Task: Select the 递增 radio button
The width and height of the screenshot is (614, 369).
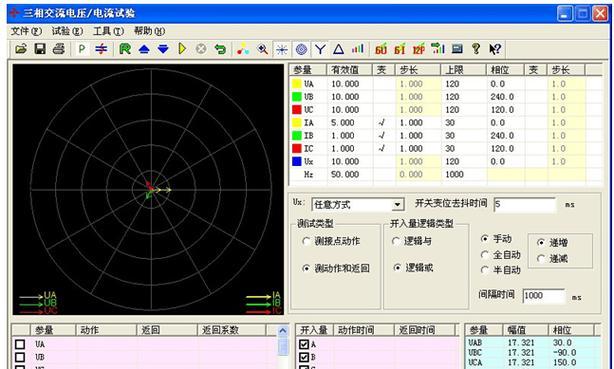Action: tap(541, 242)
